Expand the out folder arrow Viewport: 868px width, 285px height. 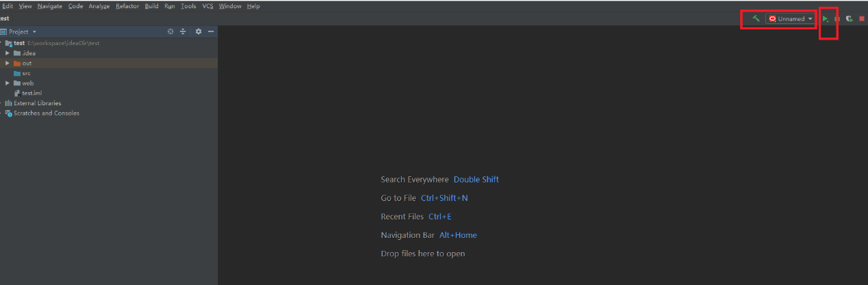pyautogui.click(x=8, y=63)
